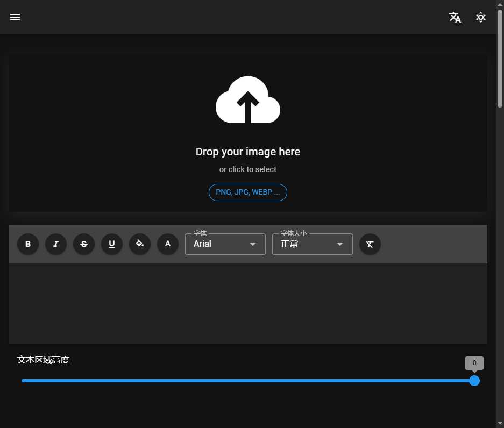Enable underline formatting
The image size is (504, 428).
112,244
